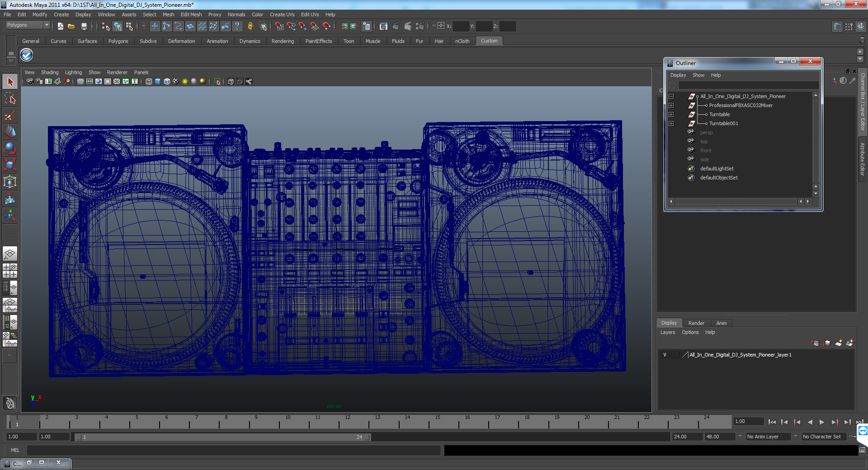The width and height of the screenshot is (868, 470).
Task: Click the current time field showing 1.00
Action: pyautogui.click(x=748, y=421)
